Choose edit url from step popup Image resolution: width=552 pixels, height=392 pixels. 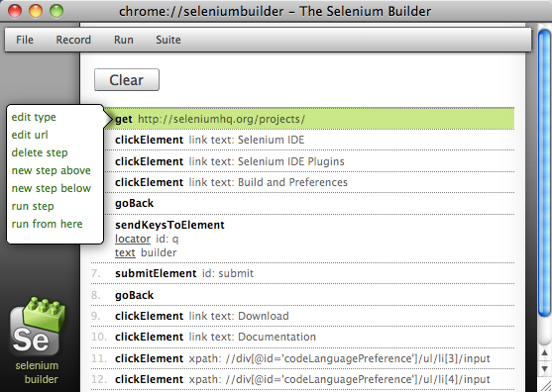click(x=30, y=135)
